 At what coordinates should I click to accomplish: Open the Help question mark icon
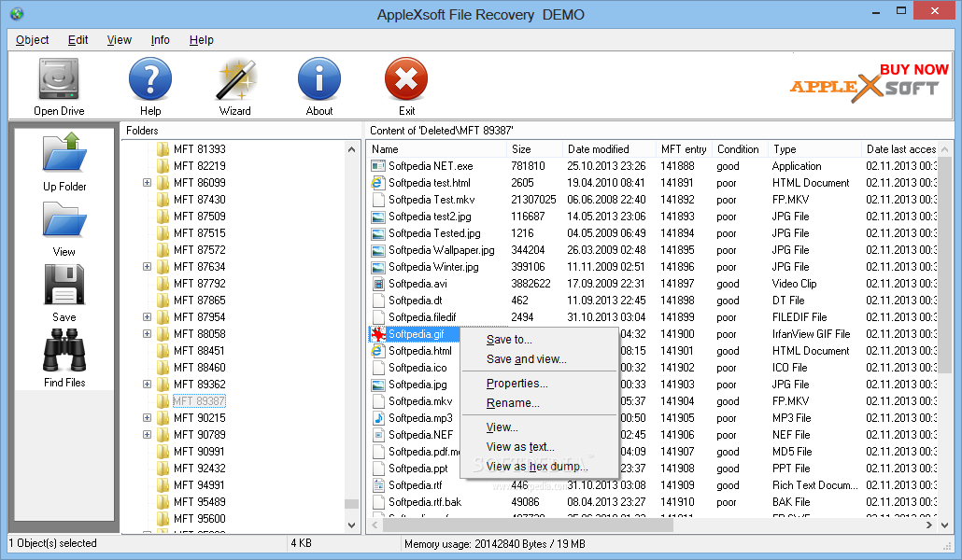150,78
